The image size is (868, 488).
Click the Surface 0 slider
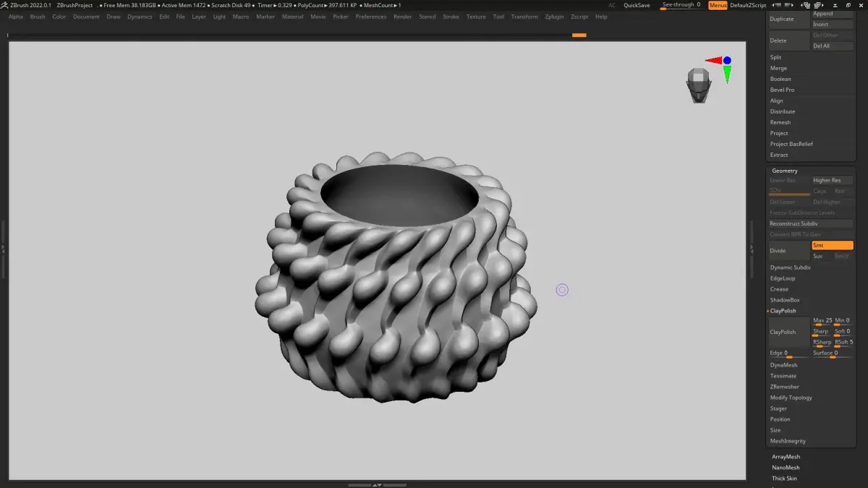[833, 354]
